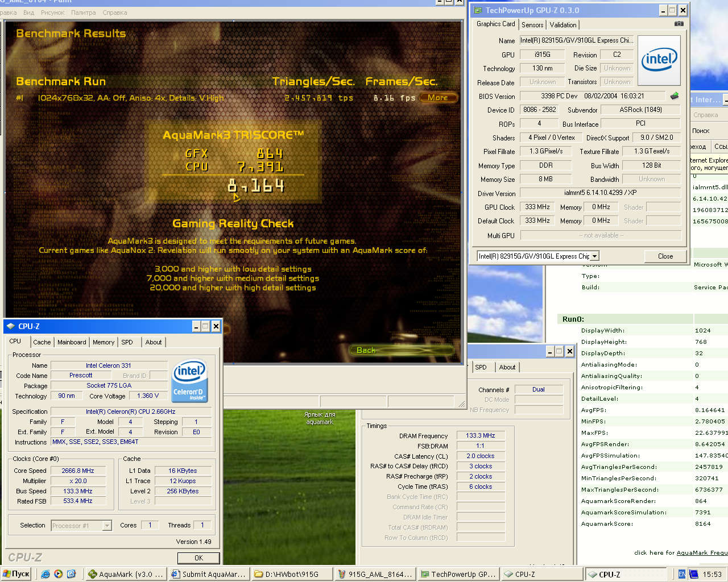
Task: Click the AquamarkScore value 8164 in report
Action: point(703,524)
